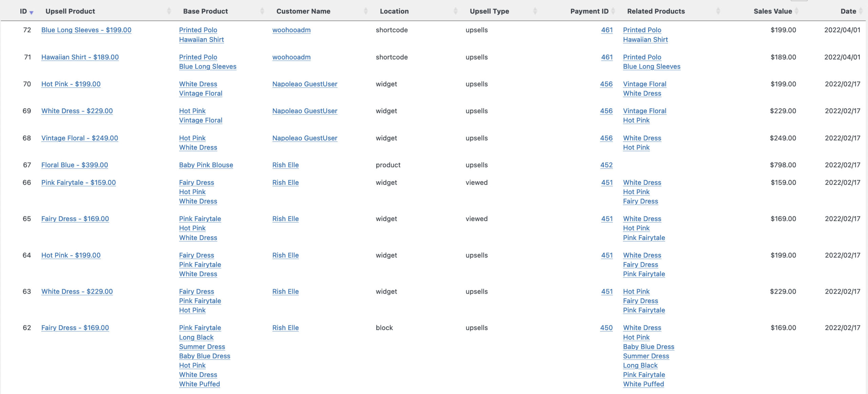Click sort arrows beside Upsell Type header
The image size is (868, 394).
(x=535, y=11)
